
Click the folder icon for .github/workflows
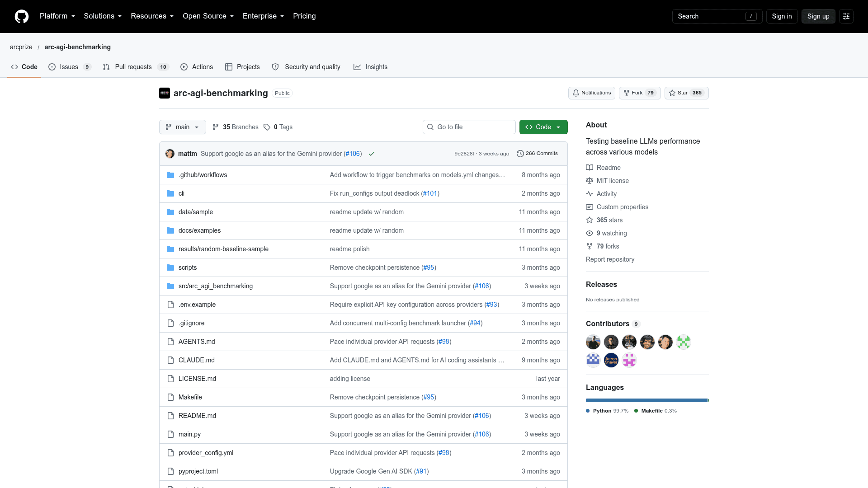(x=170, y=175)
